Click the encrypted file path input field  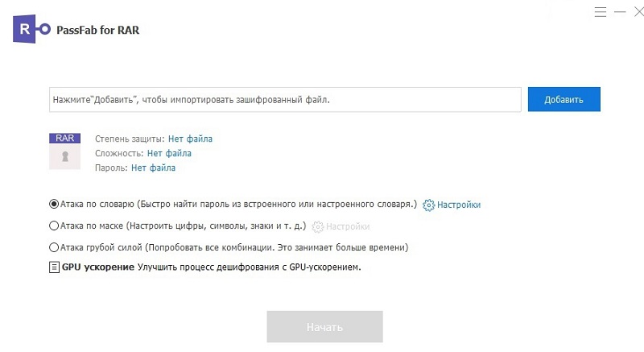click(x=285, y=100)
